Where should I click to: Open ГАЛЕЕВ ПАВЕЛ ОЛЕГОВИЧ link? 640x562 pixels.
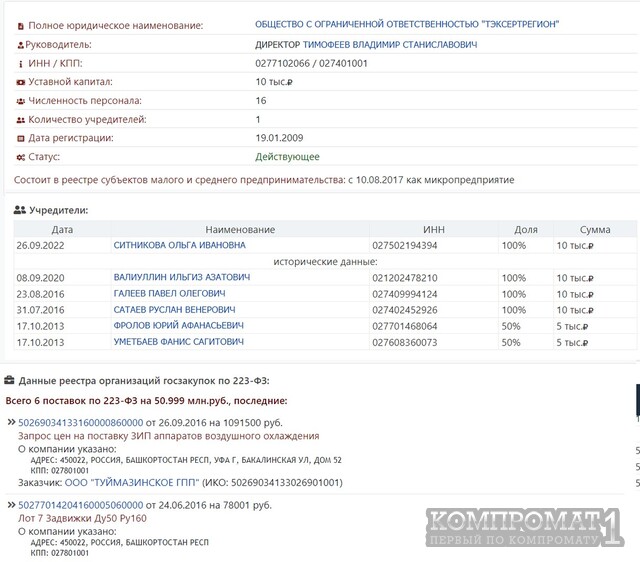(x=169, y=293)
